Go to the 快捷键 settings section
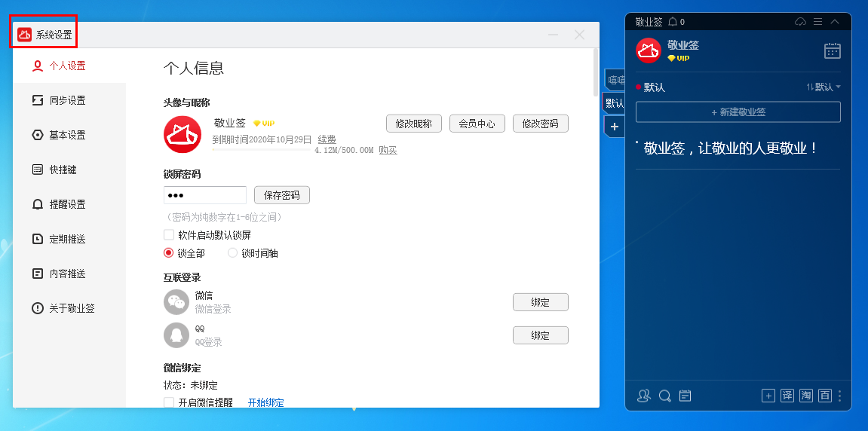The height and width of the screenshot is (431, 868). [x=69, y=170]
